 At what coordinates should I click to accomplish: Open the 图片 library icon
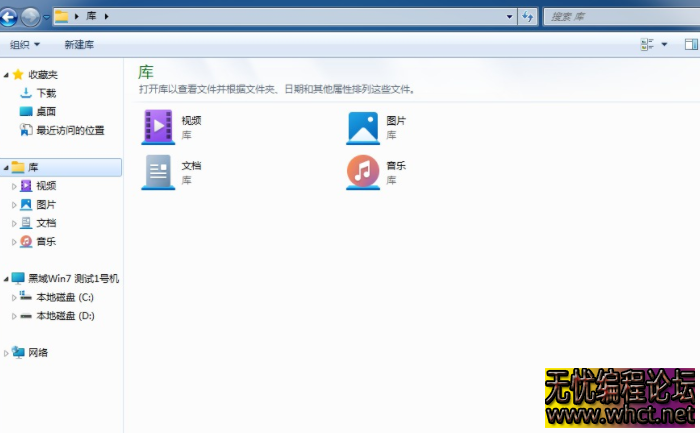pyautogui.click(x=363, y=126)
